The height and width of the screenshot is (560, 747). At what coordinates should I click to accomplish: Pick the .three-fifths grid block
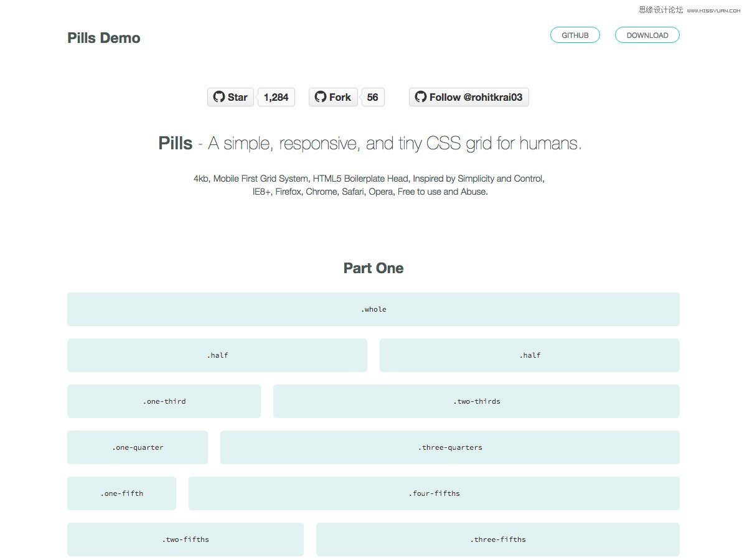pos(498,539)
